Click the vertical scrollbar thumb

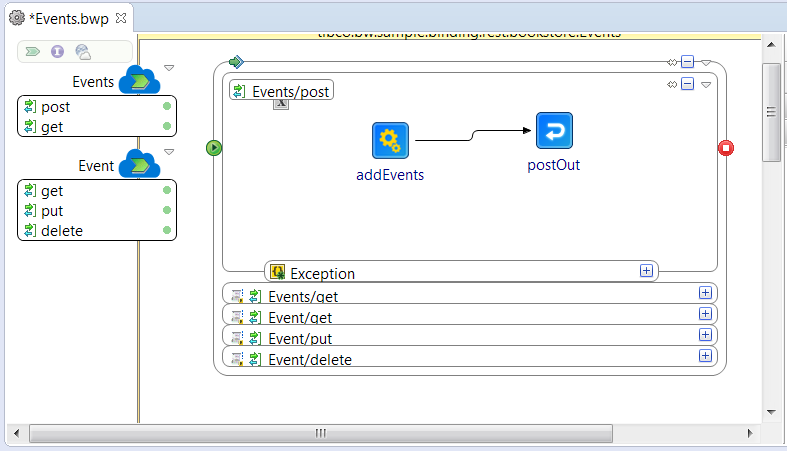tap(771, 112)
